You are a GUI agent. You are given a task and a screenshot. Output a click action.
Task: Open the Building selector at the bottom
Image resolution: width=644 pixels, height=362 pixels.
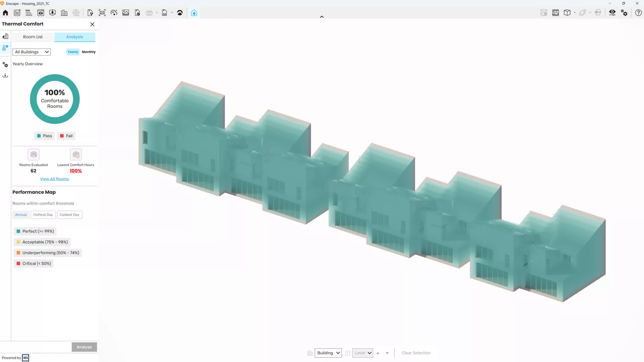click(x=328, y=353)
